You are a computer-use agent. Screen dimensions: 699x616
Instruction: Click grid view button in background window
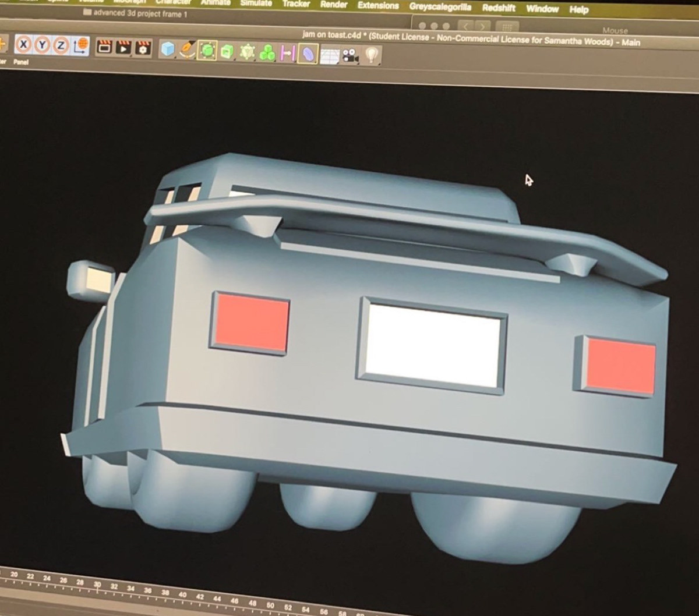pyautogui.click(x=507, y=27)
